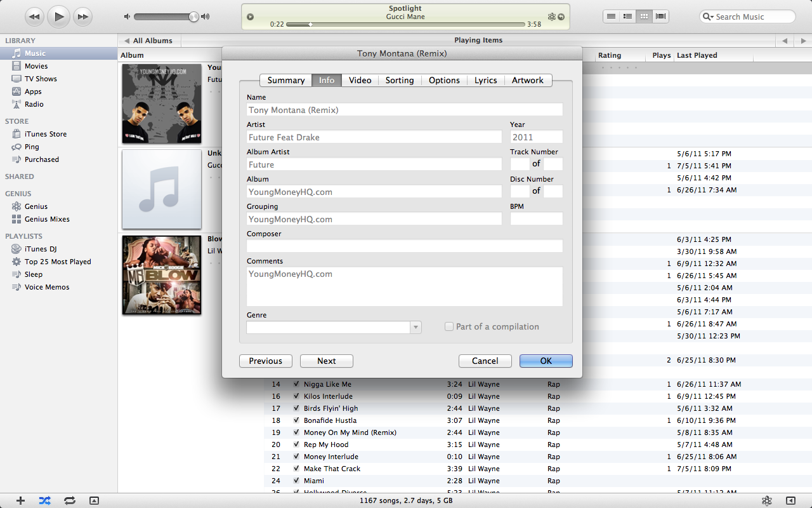Screen dimensions: 812x508
Task: Click the Year field
Action: 536,137
